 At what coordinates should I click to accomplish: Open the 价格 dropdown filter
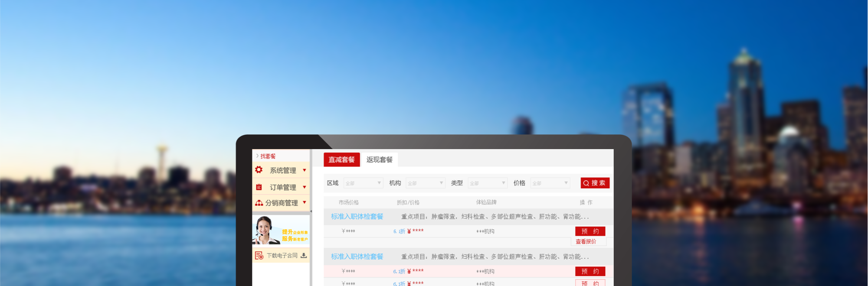click(550, 183)
